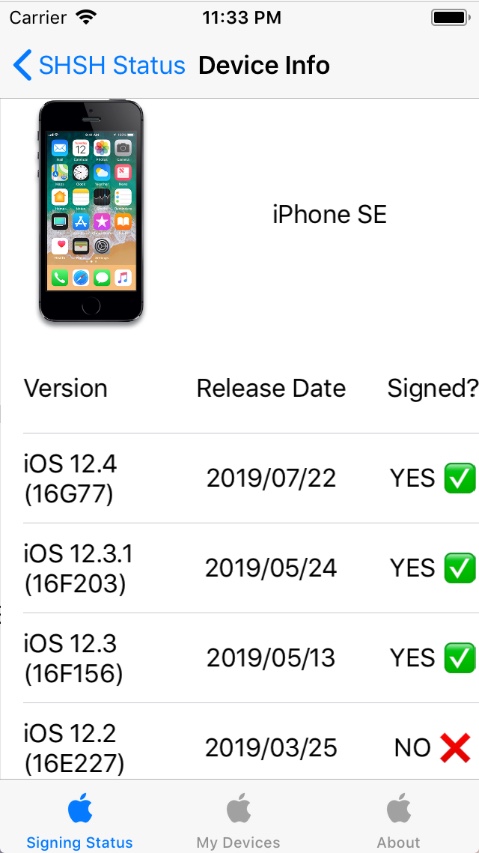This screenshot has width=479, height=853.
Task: Tap the Wi-Fi icon in status bar
Action: tap(86, 17)
